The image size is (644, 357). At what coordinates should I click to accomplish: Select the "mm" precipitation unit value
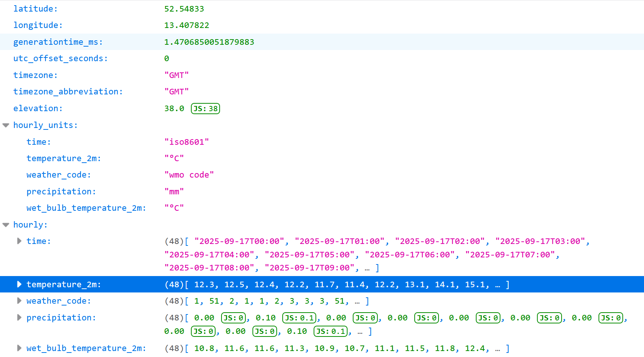coord(174,192)
